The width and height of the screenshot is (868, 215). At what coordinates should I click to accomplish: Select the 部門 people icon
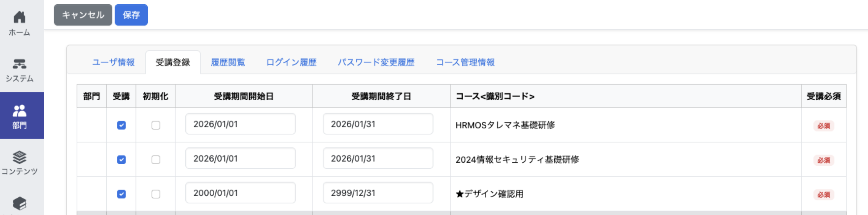coord(19,111)
